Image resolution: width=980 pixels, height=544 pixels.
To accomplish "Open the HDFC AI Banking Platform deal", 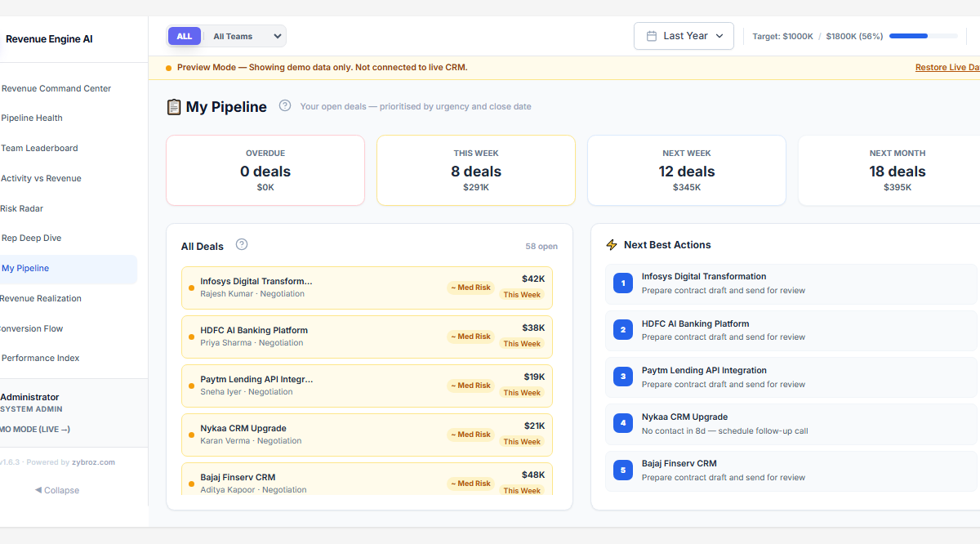I will [x=367, y=337].
